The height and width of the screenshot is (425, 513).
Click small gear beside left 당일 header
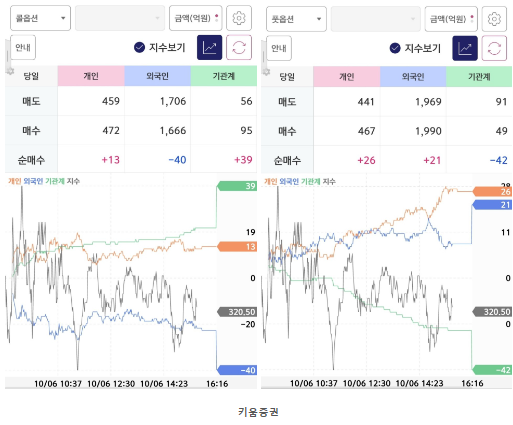click(10, 71)
